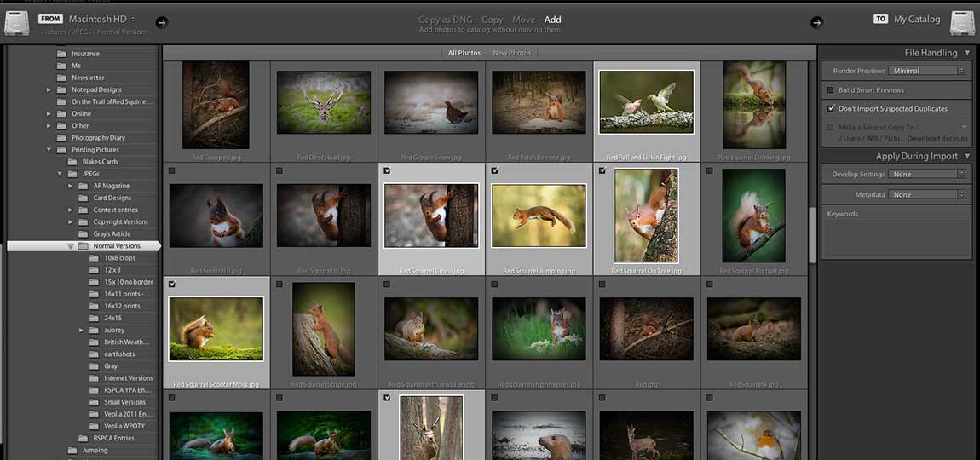This screenshot has width=980, height=460.
Task: Click the photo grid vertical scrollbar handle
Action: coord(812,236)
